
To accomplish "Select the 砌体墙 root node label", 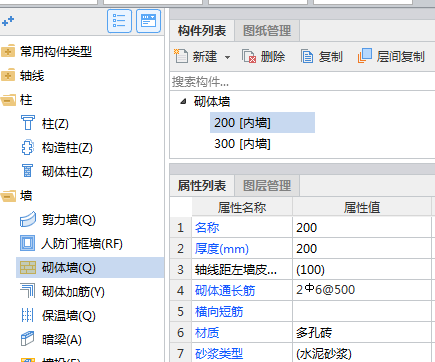I will point(212,102).
